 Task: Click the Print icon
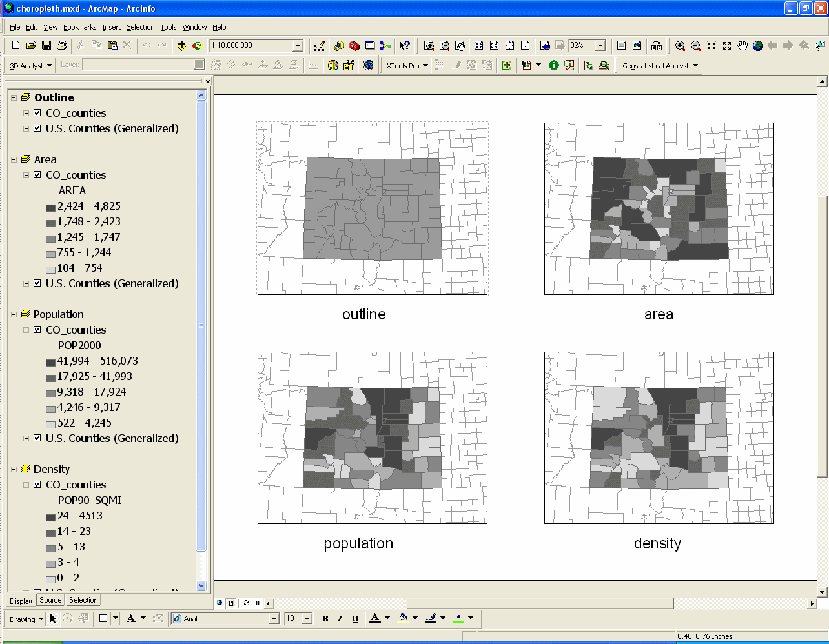click(x=62, y=45)
